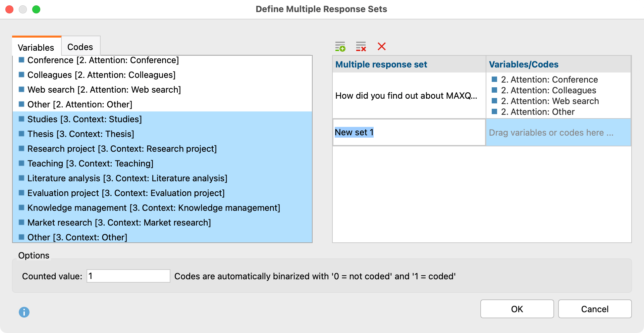Create a new multiple response set
This screenshot has height=333, width=644.
[x=340, y=47]
